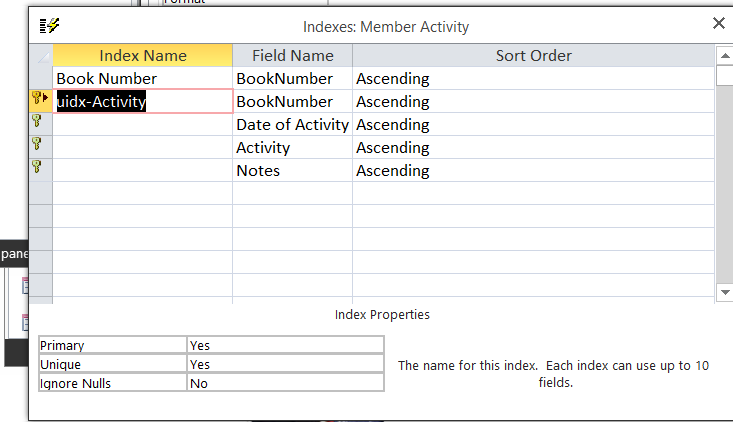This screenshot has width=733, height=422.
Task: Open the Ignore Nulls property No value
Action: pyautogui.click(x=285, y=383)
